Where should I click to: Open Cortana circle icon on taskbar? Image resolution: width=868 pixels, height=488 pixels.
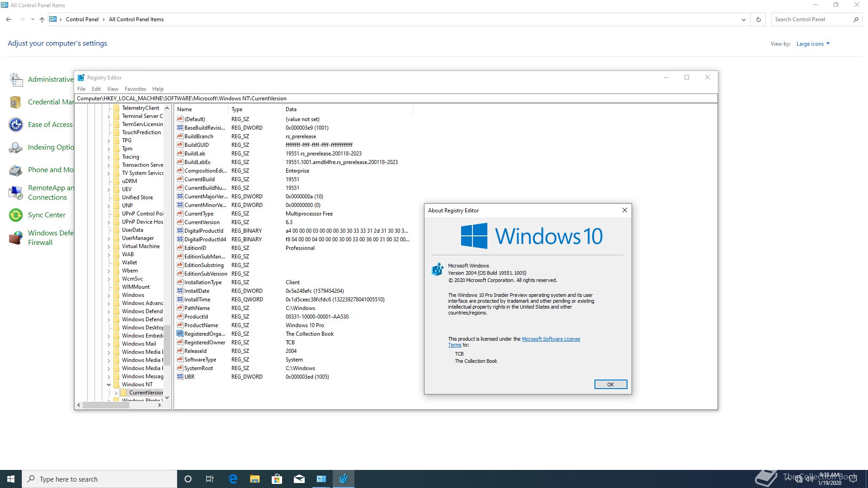tap(188, 479)
